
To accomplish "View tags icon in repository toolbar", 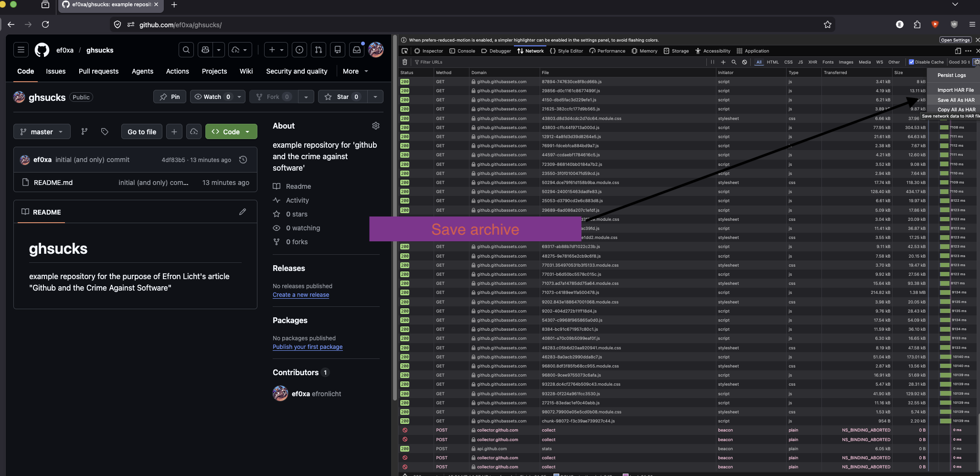I will point(105,131).
